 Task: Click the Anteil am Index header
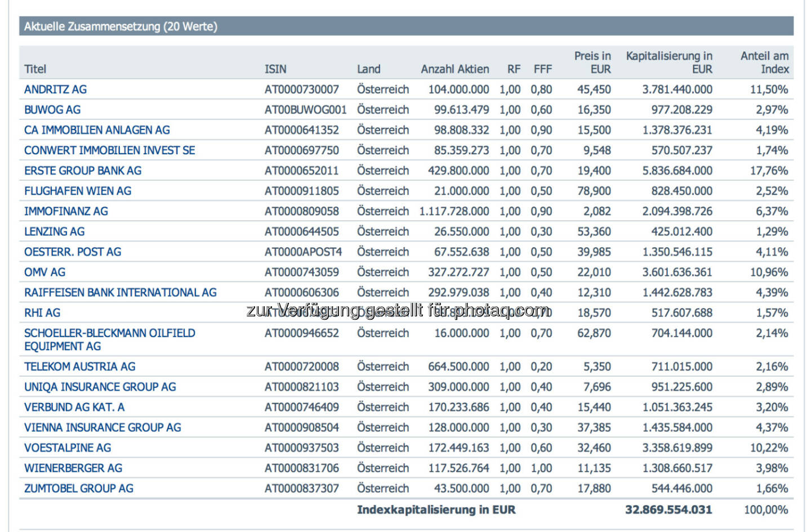click(765, 62)
